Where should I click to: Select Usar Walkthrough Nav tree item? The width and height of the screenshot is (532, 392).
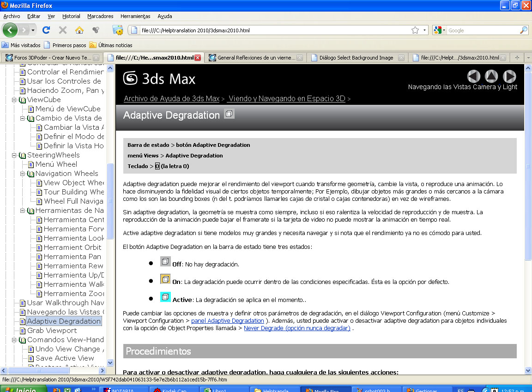click(65, 303)
